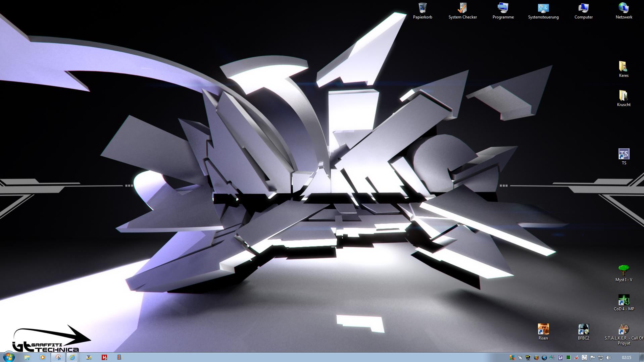
Task: Open the network connection tray icon
Action: pos(601,358)
